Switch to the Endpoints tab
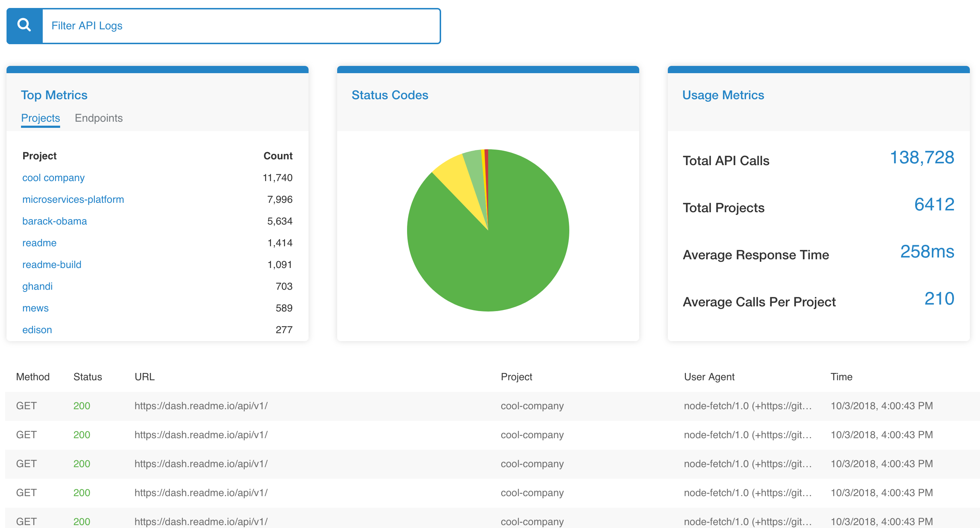The height and width of the screenshot is (528, 980). [99, 118]
